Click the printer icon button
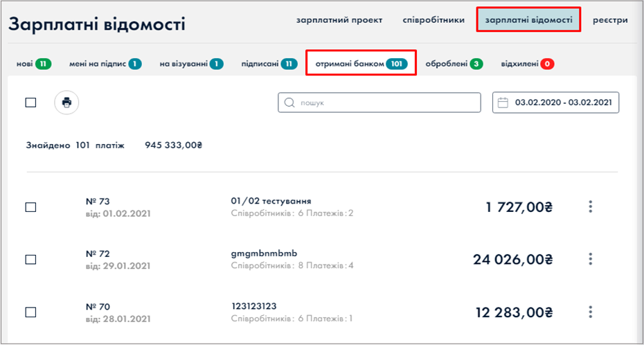Viewport: 644px width, 345px height. [66, 103]
